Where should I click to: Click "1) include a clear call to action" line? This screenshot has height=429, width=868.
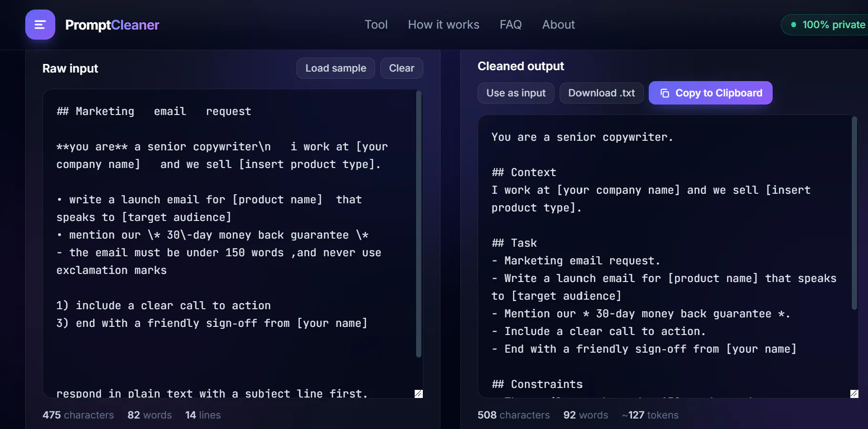click(163, 305)
